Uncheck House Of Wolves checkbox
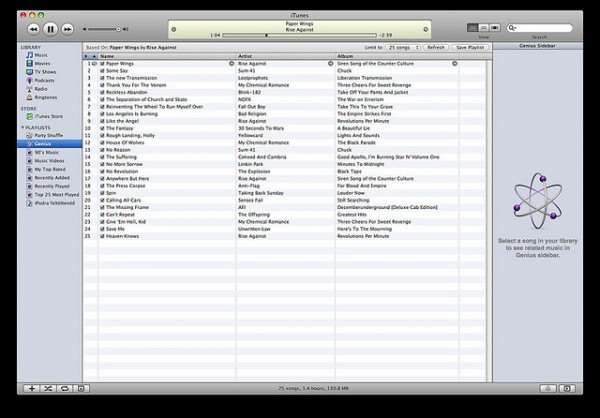Screen dimensions: 600x418 coord(102,143)
